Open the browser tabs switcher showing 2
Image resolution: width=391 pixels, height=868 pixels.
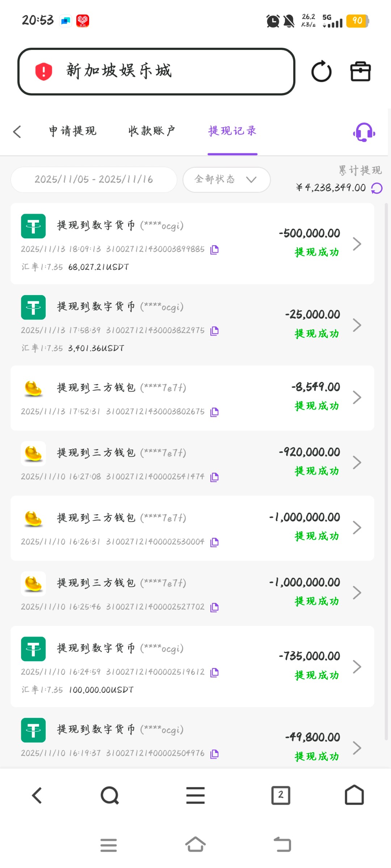tap(281, 795)
